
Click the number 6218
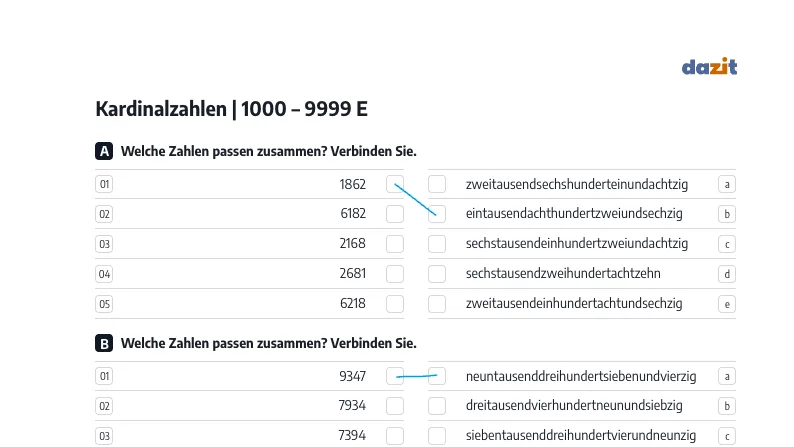(352, 303)
